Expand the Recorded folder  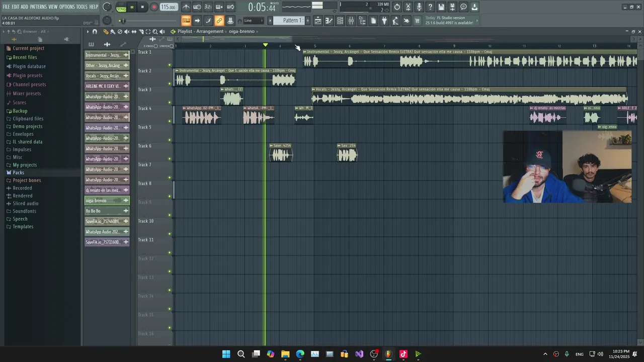click(22, 188)
